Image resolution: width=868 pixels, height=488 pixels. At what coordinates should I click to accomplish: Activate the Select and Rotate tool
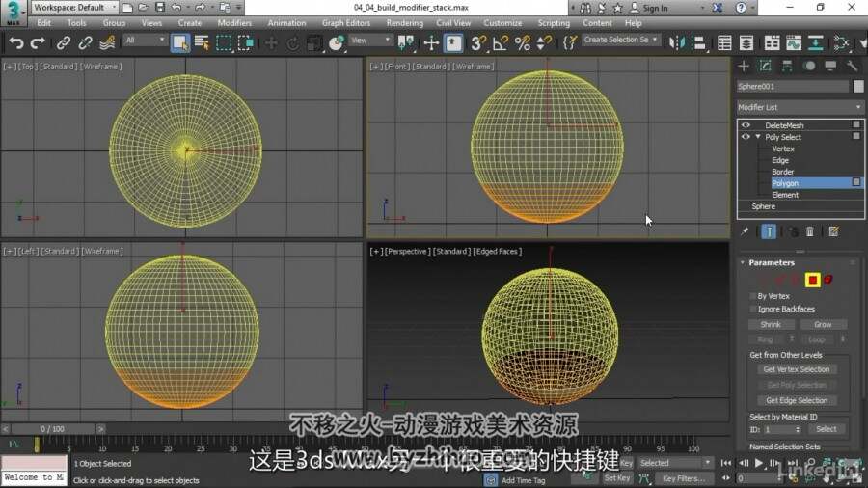[293, 42]
